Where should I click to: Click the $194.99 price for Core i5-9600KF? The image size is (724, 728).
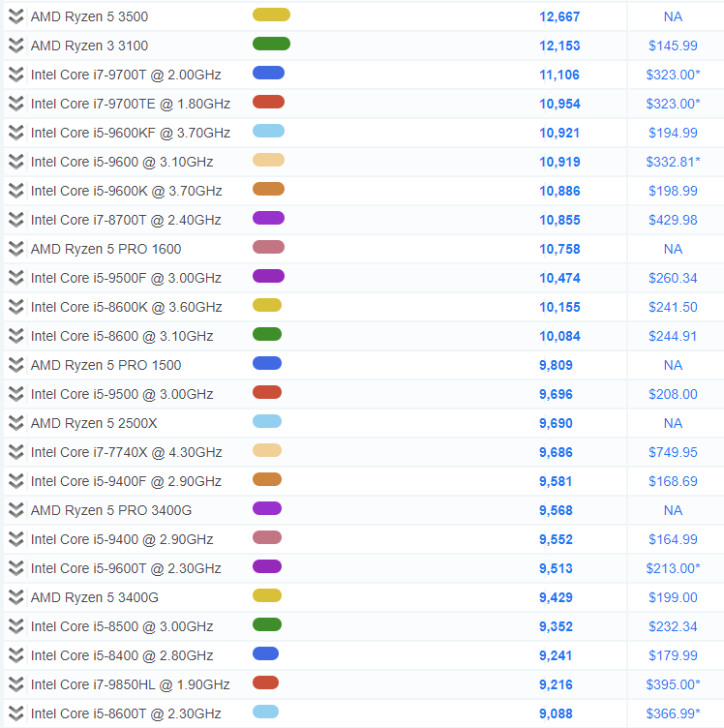pyautogui.click(x=673, y=133)
